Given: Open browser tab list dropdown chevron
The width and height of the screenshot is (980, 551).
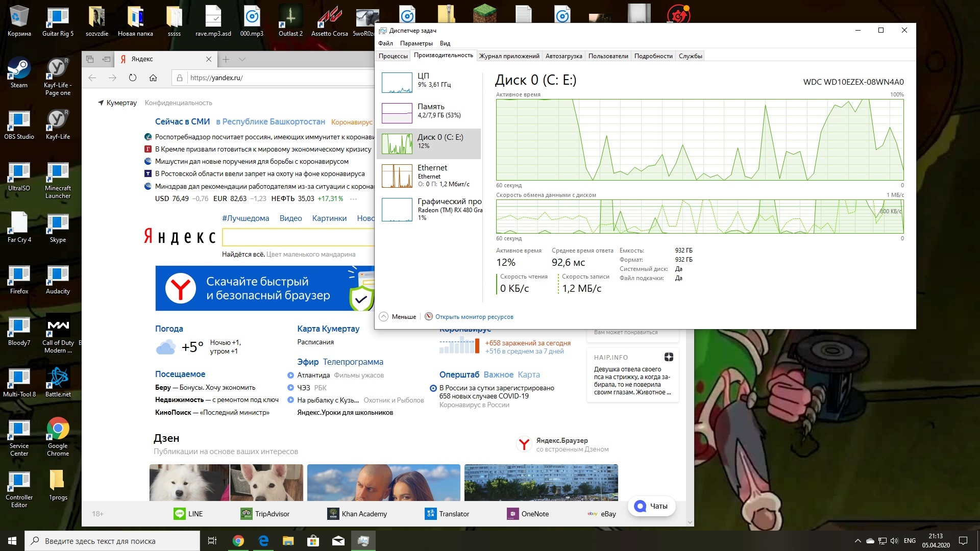Looking at the screenshot, I should 242,59.
